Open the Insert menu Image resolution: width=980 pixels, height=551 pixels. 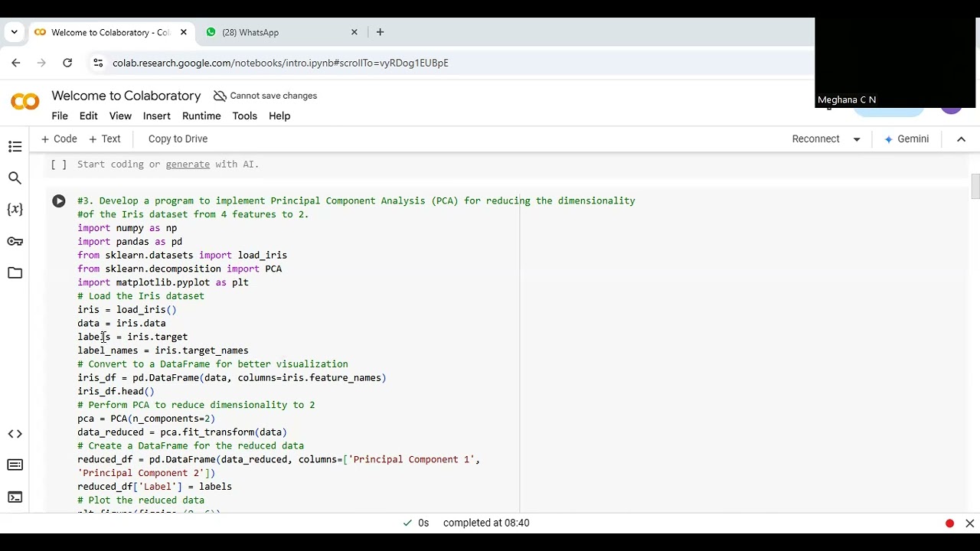(156, 116)
